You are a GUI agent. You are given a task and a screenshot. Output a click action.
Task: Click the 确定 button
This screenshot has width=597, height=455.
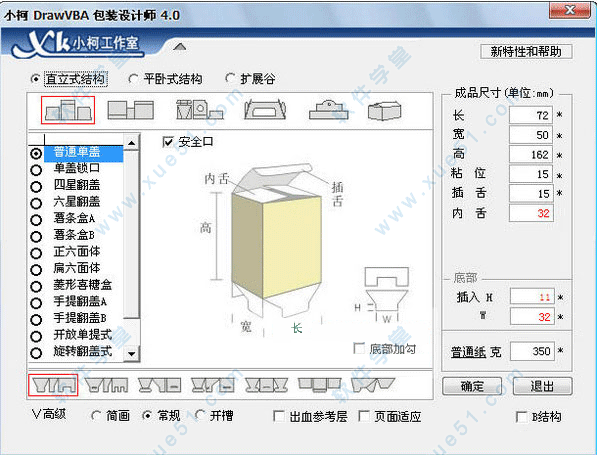pos(472,386)
